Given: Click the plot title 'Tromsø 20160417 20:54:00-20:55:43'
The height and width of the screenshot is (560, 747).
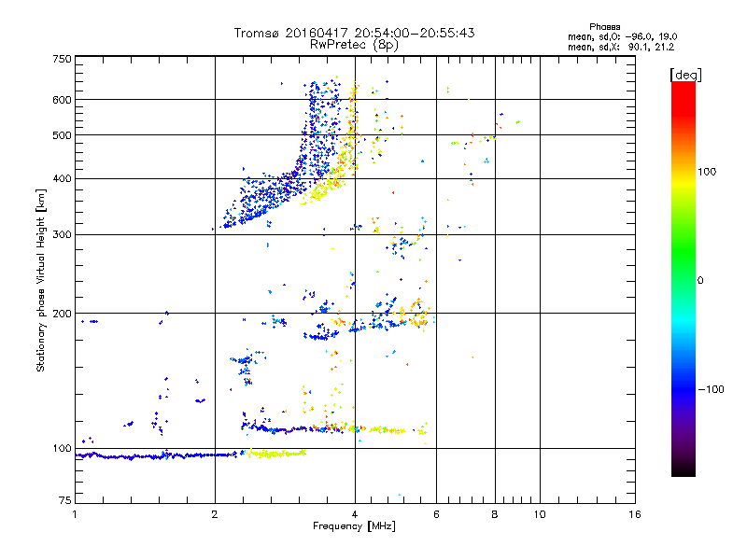Looking at the screenshot, I should (x=354, y=33).
